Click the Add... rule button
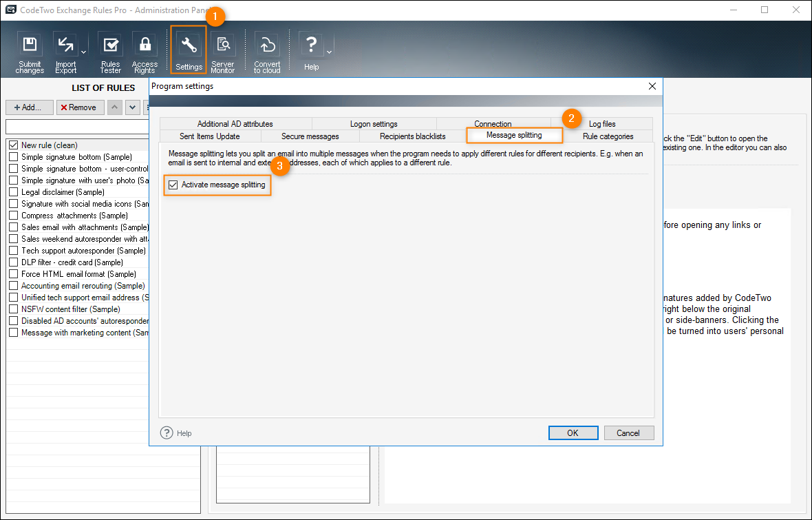The image size is (812, 520). pos(30,107)
